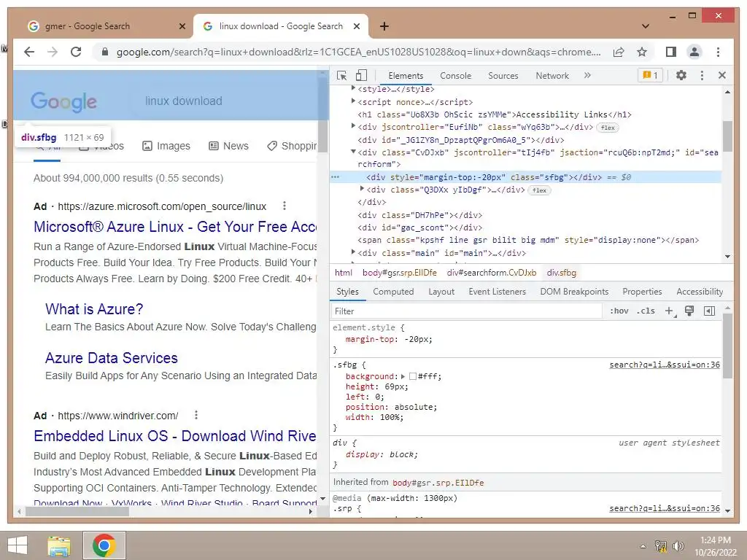This screenshot has width=747, height=560.
Task: Toggle the Chrome side panel icon
Action: coord(671,52)
